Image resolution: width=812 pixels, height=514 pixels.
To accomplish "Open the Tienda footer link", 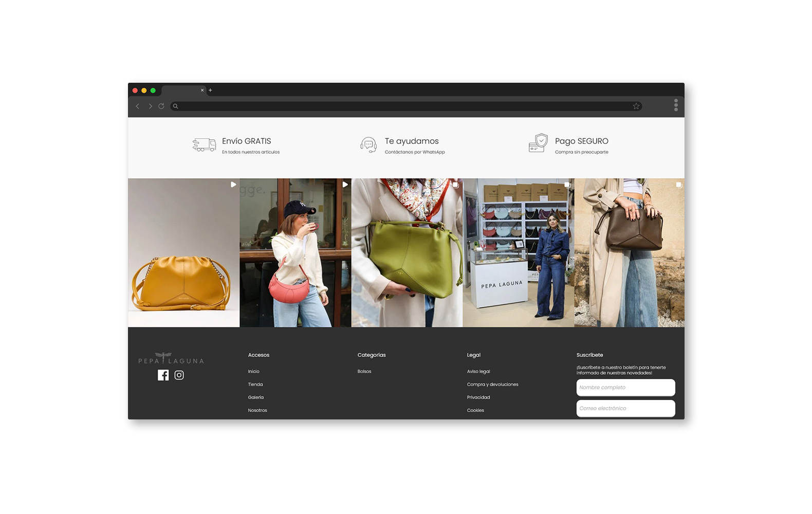I will tap(255, 384).
